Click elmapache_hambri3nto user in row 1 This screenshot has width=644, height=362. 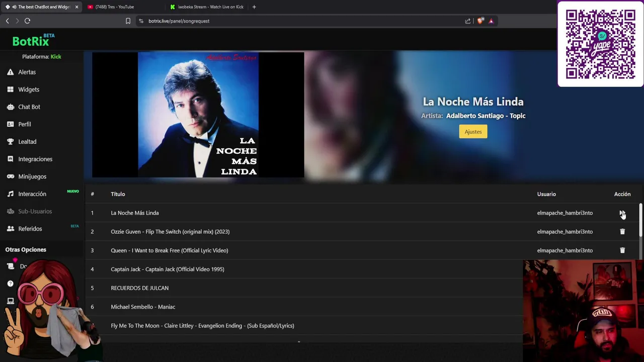point(565,213)
